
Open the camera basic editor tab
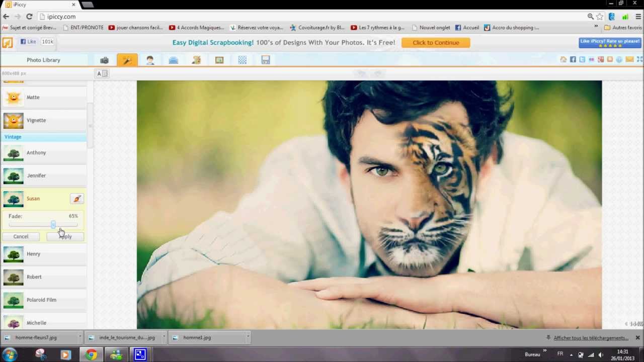[104, 60]
